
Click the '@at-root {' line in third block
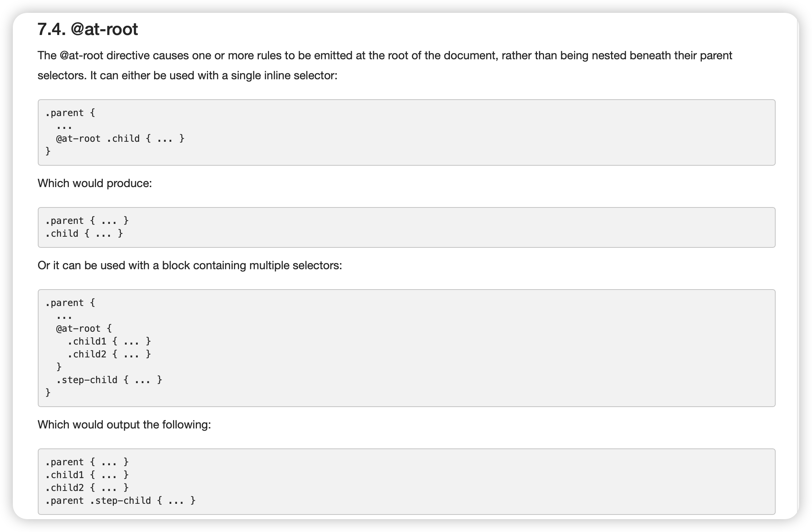click(84, 328)
